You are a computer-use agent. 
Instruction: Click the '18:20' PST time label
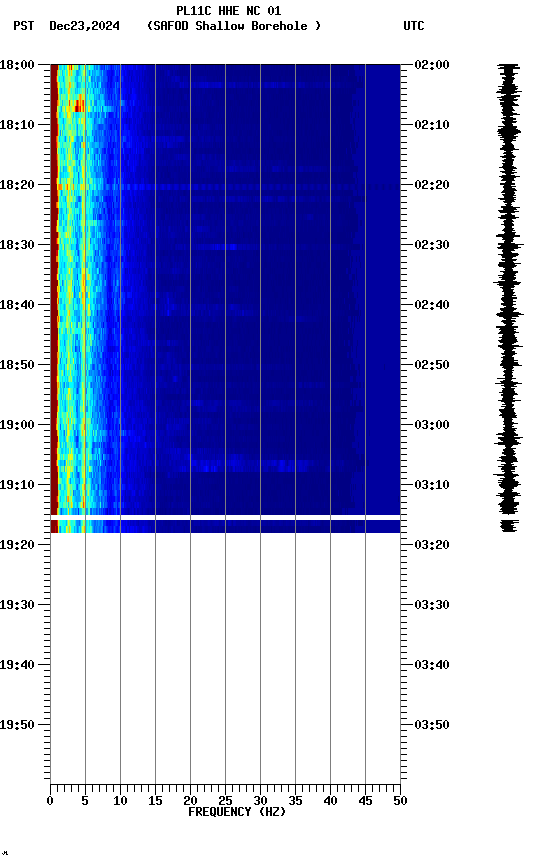(17, 185)
